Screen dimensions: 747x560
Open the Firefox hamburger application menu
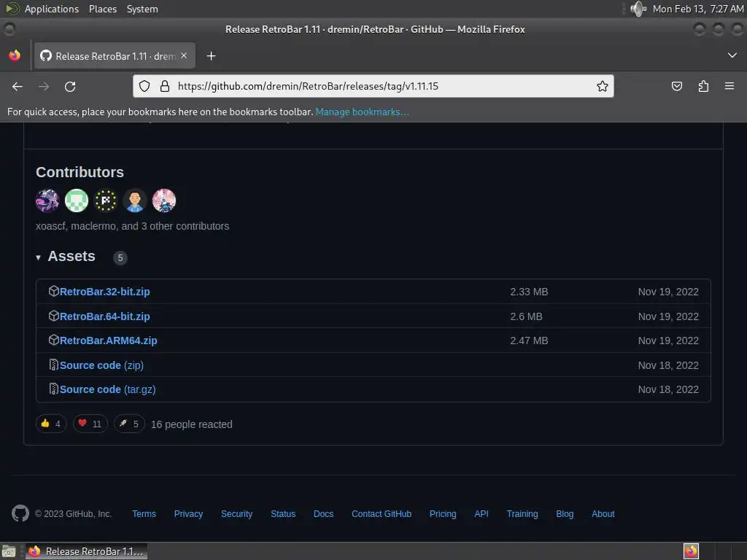click(x=729, y=86)
